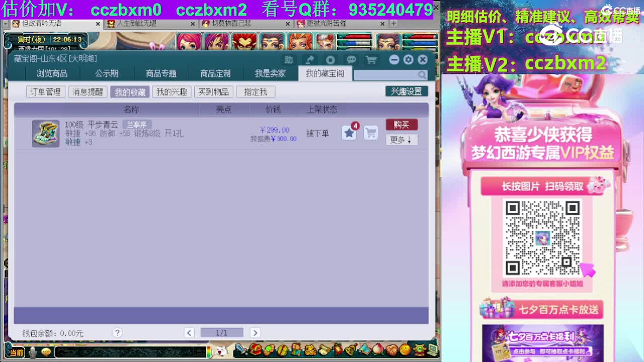Screen dimensions: 644x362
Task: Switch to the 浏览商品 tab
Action: point(52,73)
